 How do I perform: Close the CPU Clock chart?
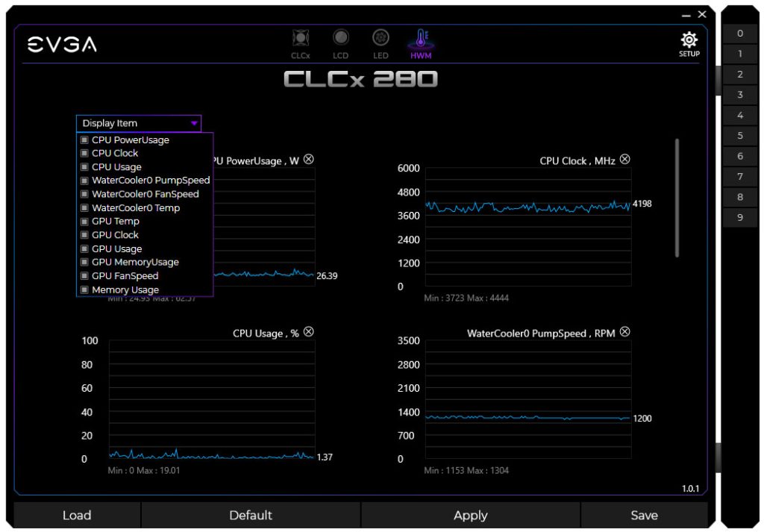click(x=625, y=158)
